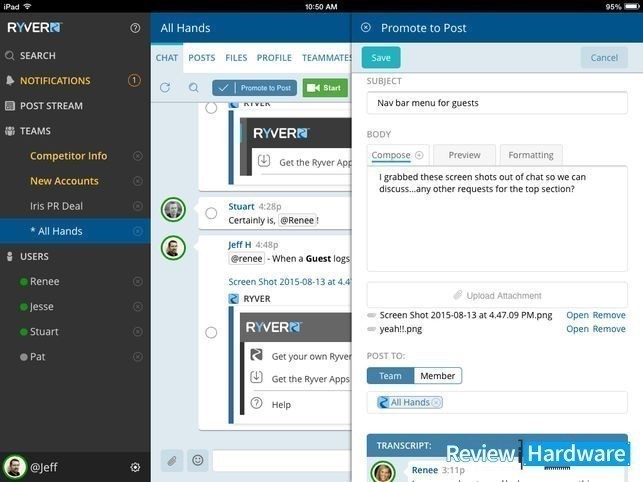Select the Iris PR Deal team
643x482 pixels.
56,206
